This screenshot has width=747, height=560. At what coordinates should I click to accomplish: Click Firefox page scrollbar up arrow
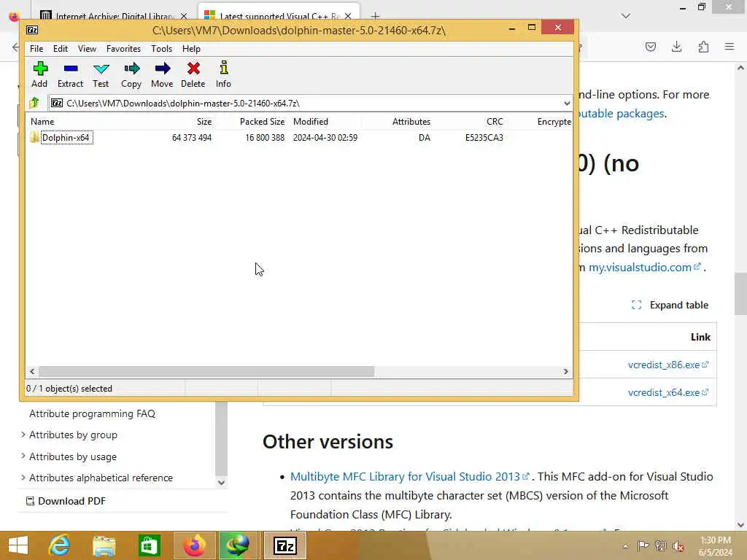[740, 68]
